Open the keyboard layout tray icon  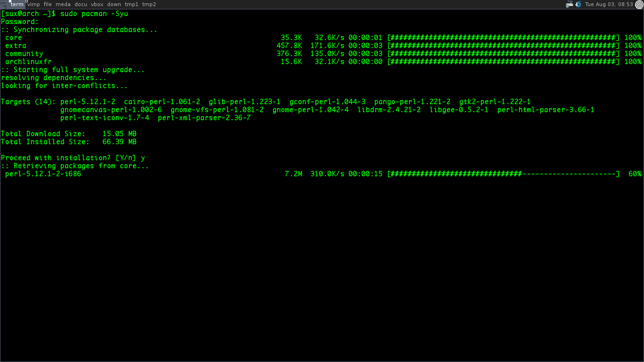[x=569, y=4]
